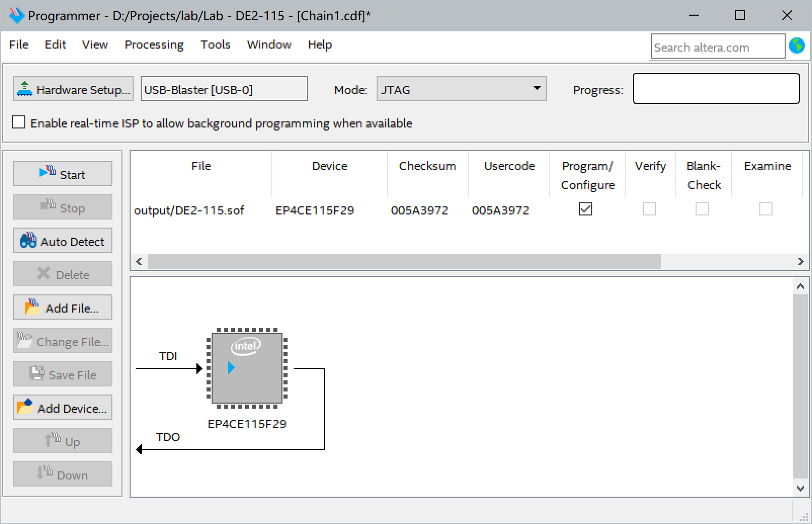The width and height of the screenshot is (812, 524).
Task: Open the Add File dialog
Action: [x=62, y=308]
